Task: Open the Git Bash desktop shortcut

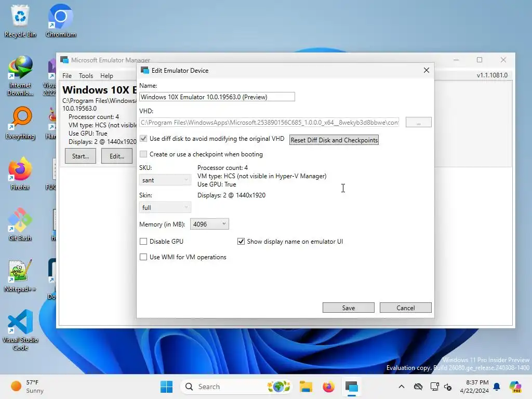Action: point(20,224)
